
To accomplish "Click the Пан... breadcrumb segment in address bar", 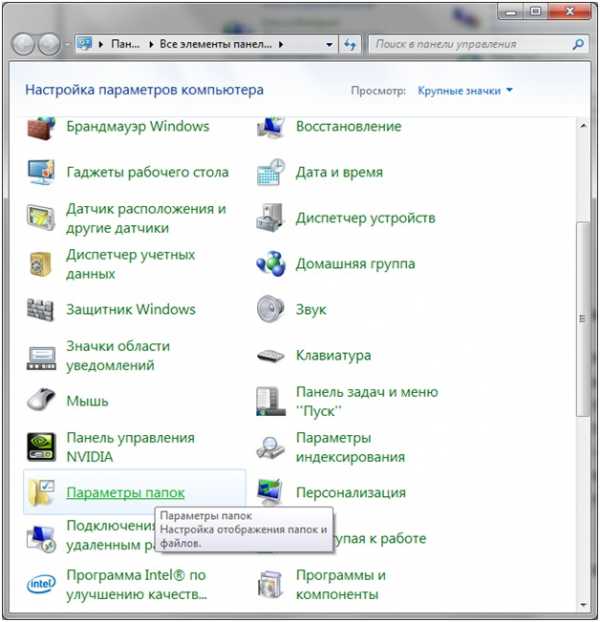I will pyautogui.click(x=124, y=45).
